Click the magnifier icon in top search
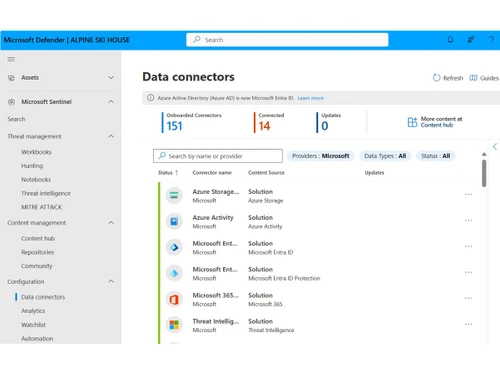Screen dimensions: 500x375 [197, 39]
